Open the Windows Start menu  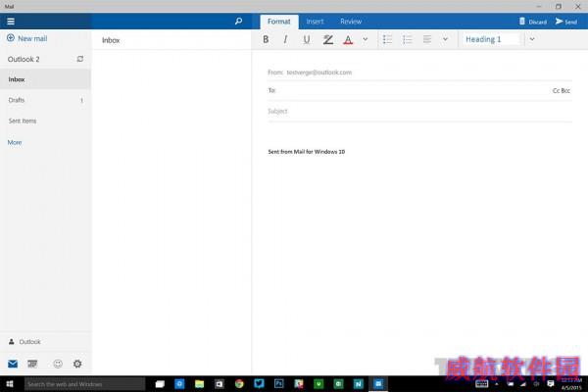tap(10, 384)
